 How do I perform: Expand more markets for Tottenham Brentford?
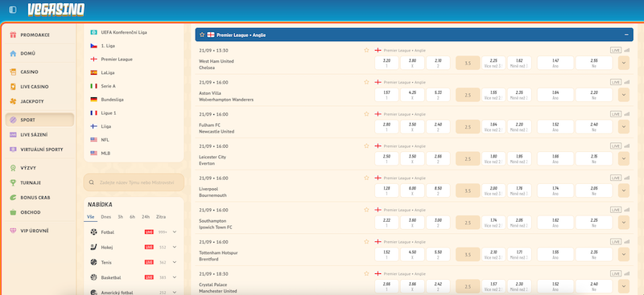tap(624, 255)
